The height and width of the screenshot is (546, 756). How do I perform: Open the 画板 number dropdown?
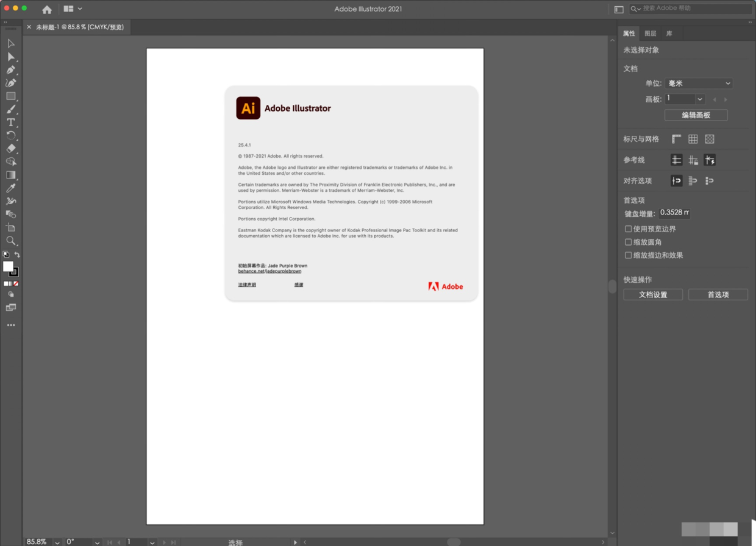(701, 99)
